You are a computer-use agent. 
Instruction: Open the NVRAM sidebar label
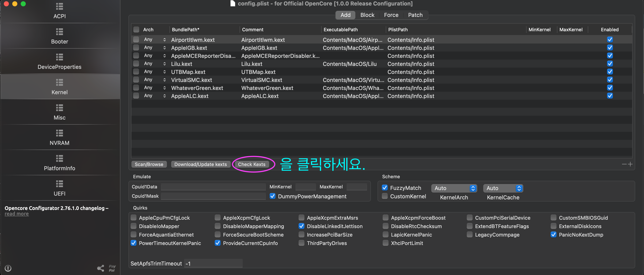click(60, 143)
